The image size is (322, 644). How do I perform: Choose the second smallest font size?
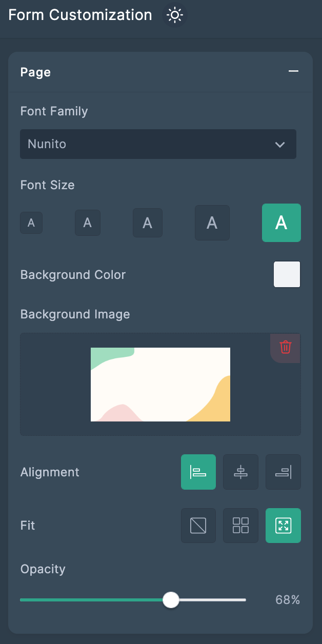tap(88, 223)
